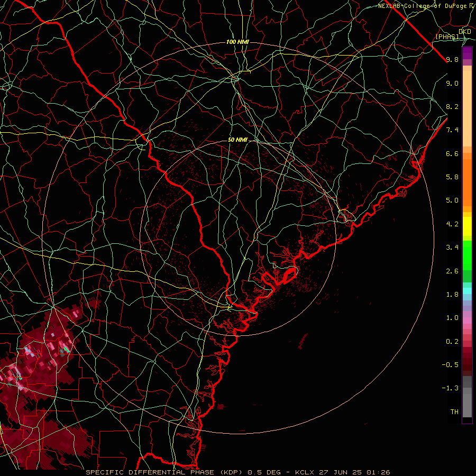Click the 1.8 value on the scale

coord(452,295)
